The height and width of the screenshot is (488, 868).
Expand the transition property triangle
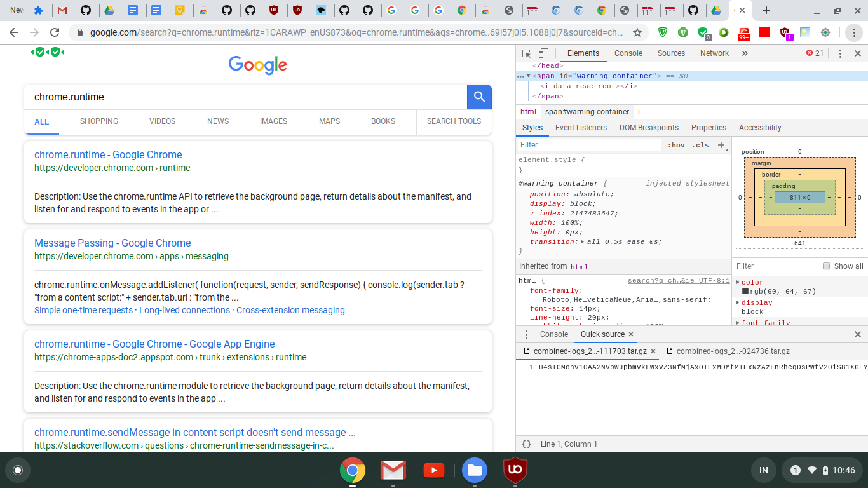pyautogui.click(x=582, y=241)
